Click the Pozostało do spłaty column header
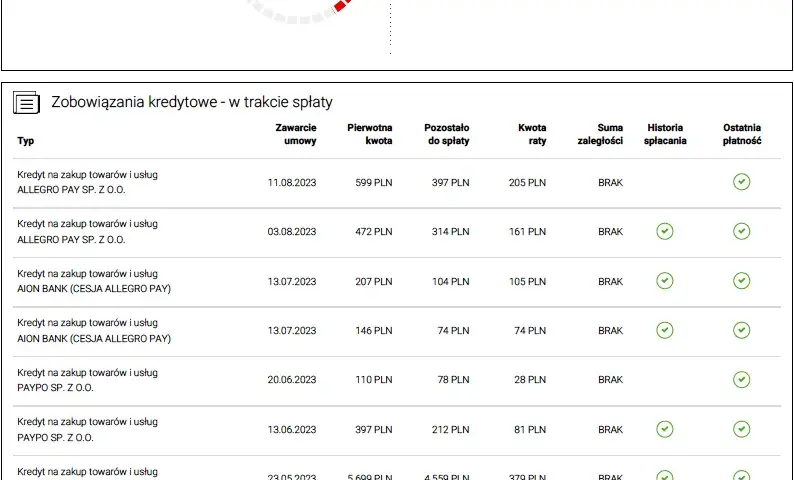794x480 pixels. coord(447,134)
